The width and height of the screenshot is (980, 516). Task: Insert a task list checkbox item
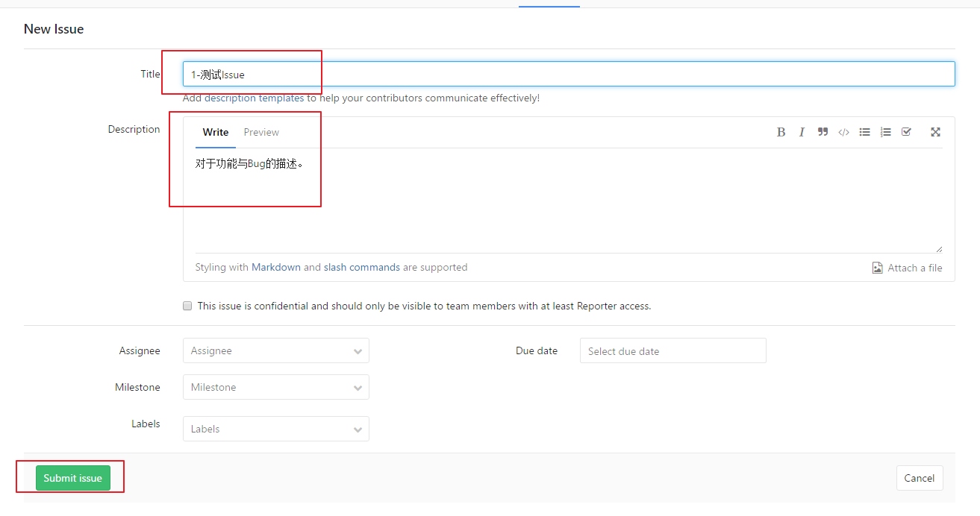click(906, 132)
